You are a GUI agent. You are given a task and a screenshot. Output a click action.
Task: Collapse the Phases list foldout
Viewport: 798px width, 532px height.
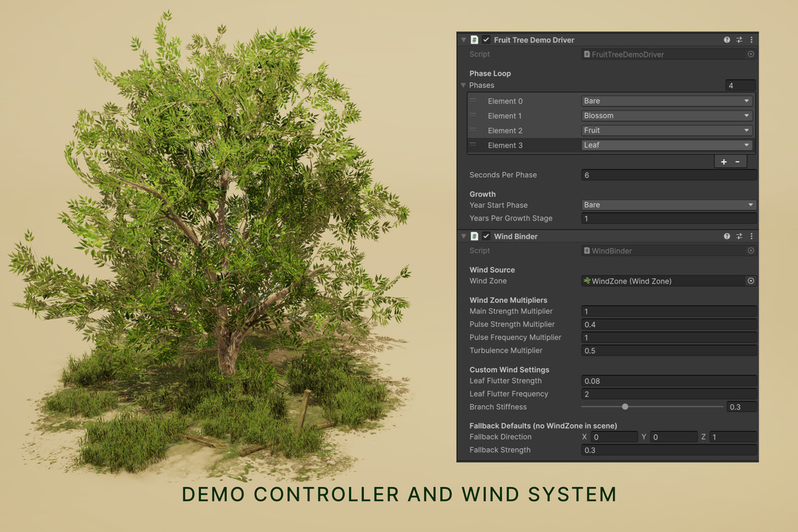click(464, 85)
